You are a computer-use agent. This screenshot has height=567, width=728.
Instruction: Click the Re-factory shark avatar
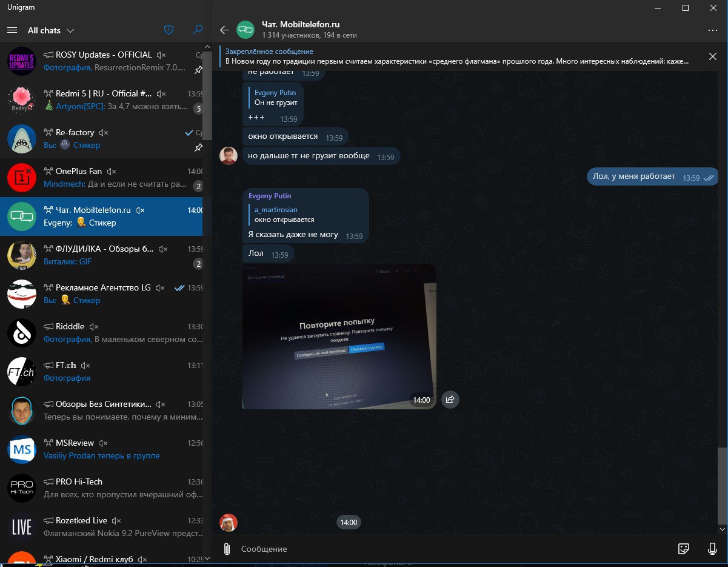point(22,139)
